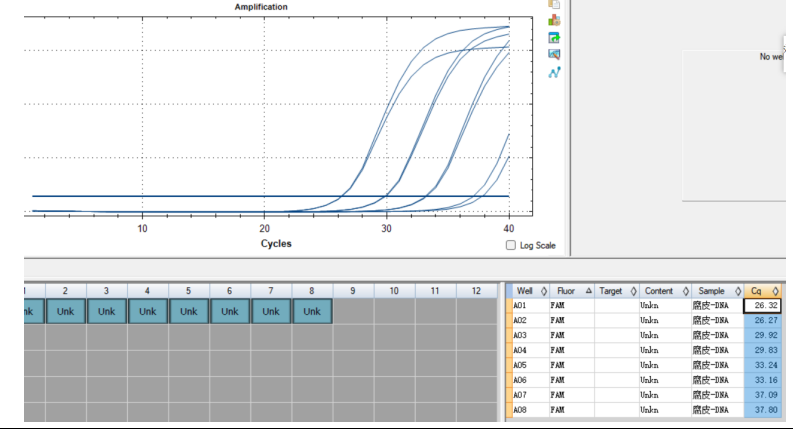793x430 pixels.
Task: Select Unk well in plate column 4
Action: point(148,312)
